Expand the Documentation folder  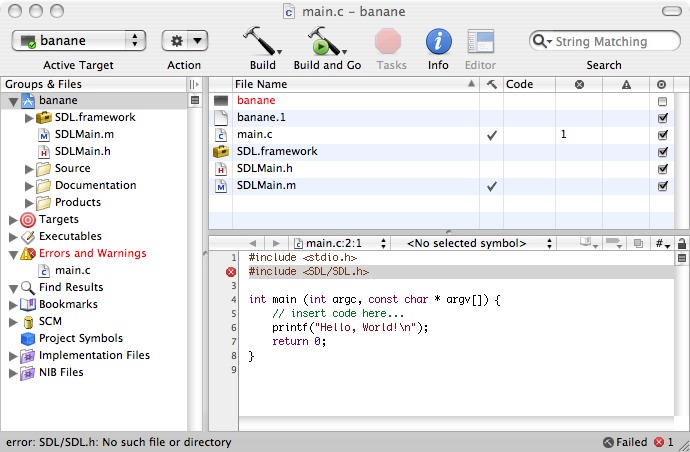(x=29, y=186)
